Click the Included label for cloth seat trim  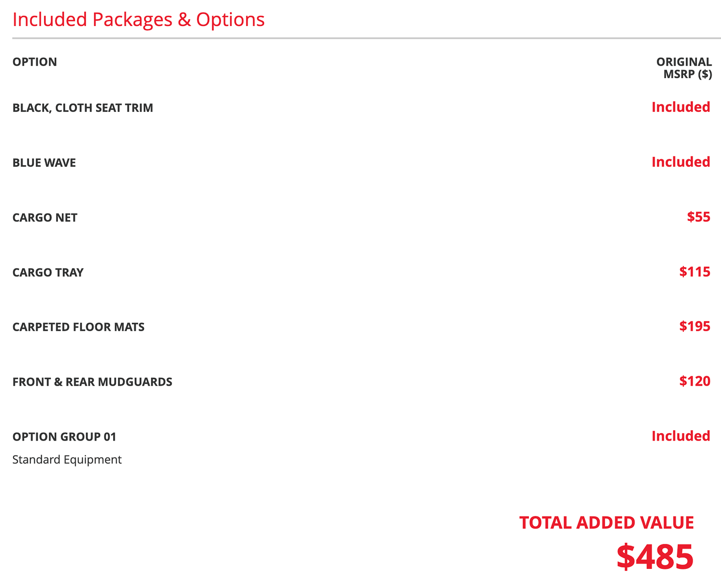(x=681, y=107)
